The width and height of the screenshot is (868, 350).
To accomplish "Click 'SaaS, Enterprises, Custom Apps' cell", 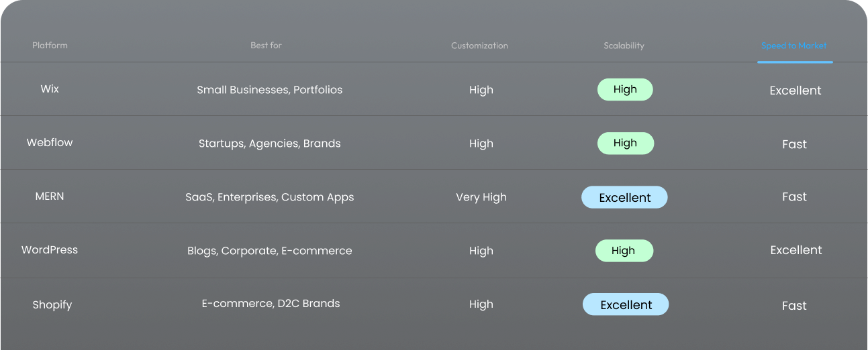I will point(269,197).
